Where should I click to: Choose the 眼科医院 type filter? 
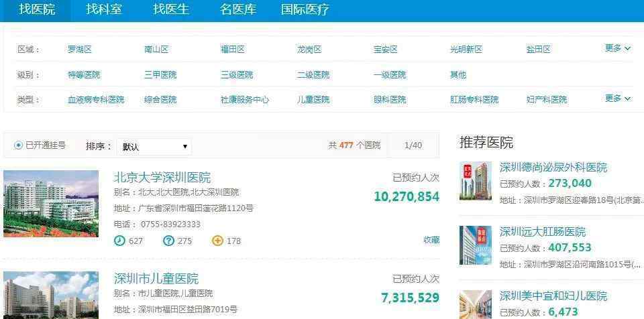390,100
